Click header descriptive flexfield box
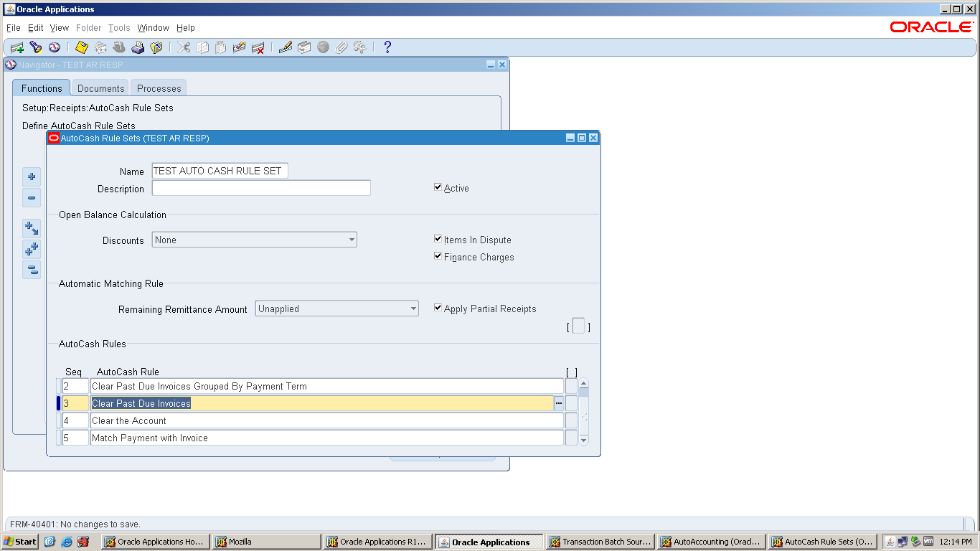Image resolution: width=980 pixels, height=551 pixels. click(x=578, y=326)
